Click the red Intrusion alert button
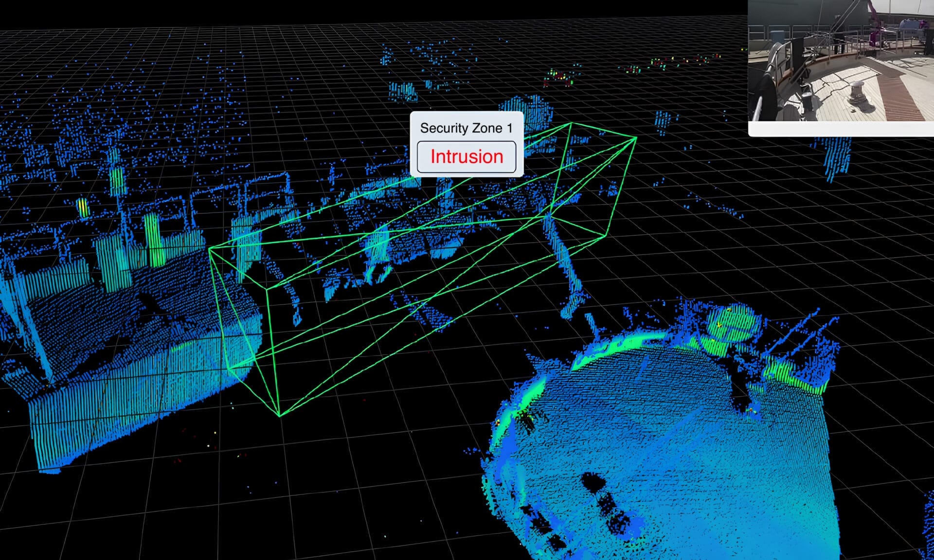This screenshot has height=560, width=934. pyautogui.click(x=467, y=157)
